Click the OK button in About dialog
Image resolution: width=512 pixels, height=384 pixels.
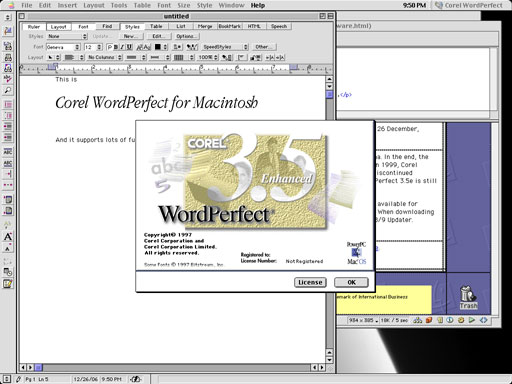[351, 282]
